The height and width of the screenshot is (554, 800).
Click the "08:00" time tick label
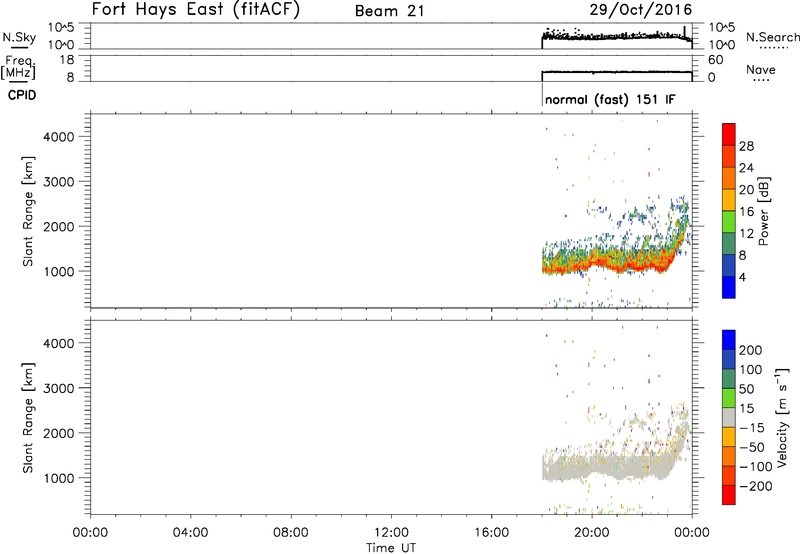[291, 533]
